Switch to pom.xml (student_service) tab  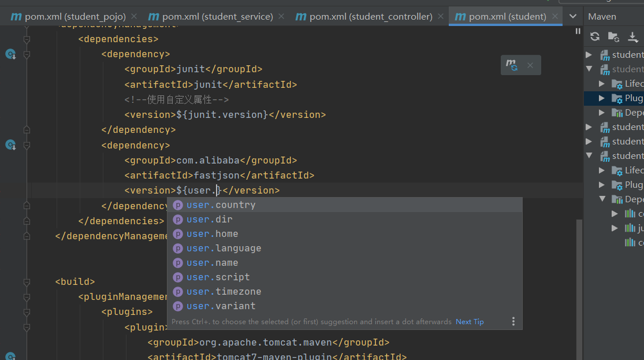(x=210, y=16)
